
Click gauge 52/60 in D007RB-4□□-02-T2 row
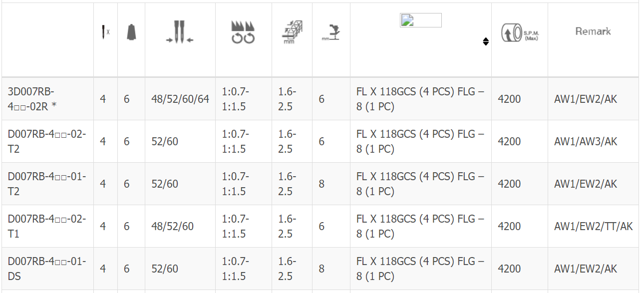[x=165, y=141]
